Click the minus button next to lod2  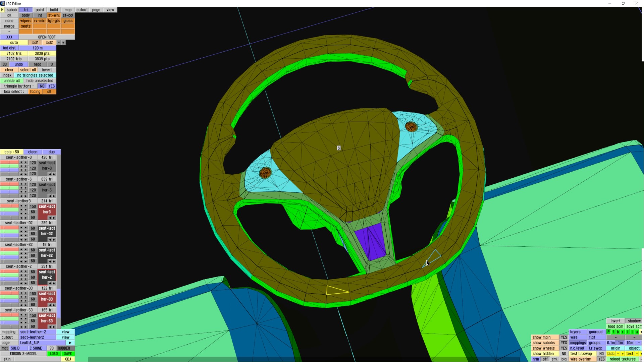click(59, 43)
